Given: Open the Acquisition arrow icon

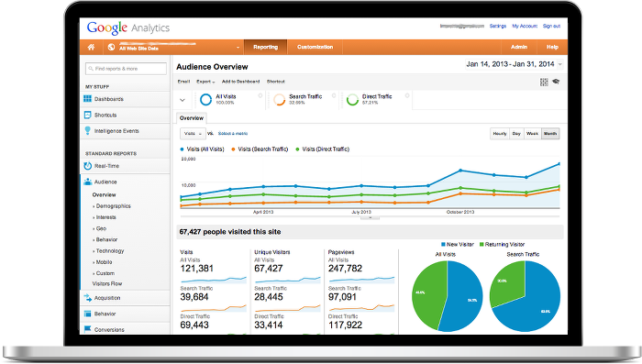Looking at the screenshot, I should [x=88, y=298].
